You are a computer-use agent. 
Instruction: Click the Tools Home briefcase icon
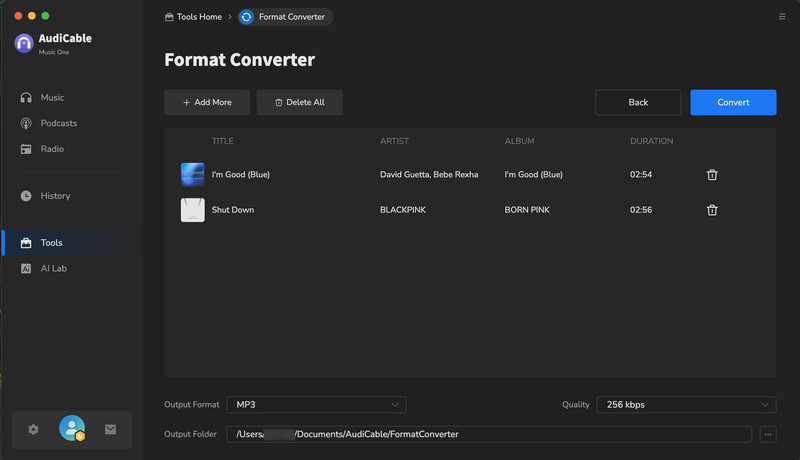pos(169,17)
